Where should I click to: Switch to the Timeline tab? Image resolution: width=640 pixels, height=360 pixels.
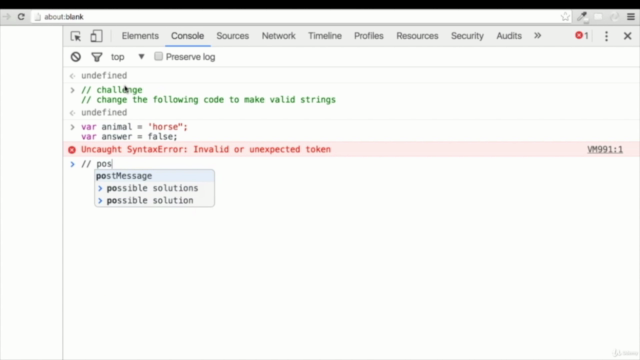click(325, 36)
